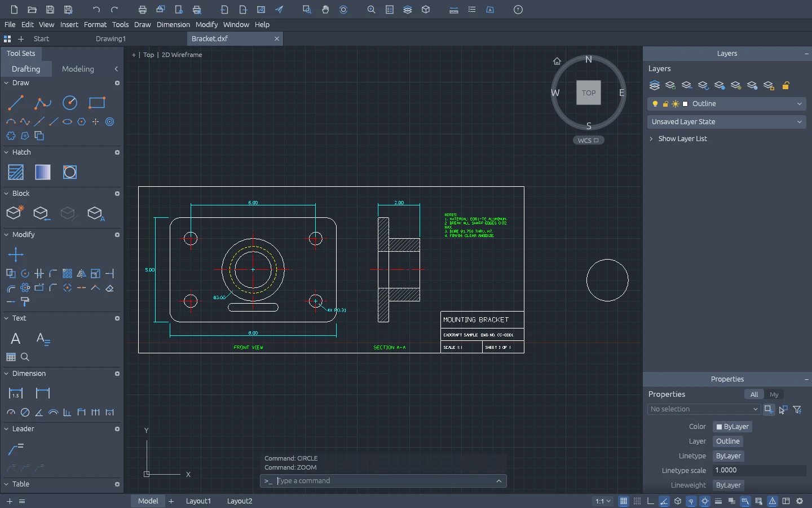Open the Unsaved Layer State dropdown
The width and height of the screenshot is (812, 508).
(727, 122)
